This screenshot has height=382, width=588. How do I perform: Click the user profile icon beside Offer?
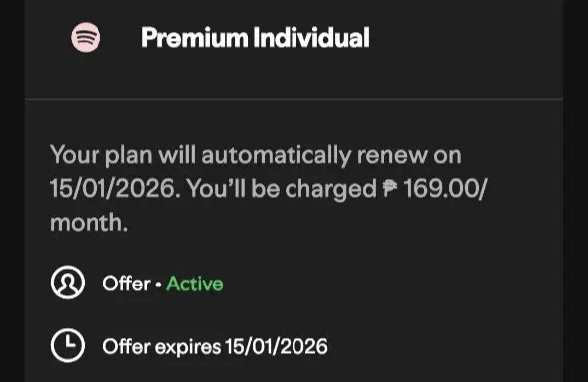(68, 283)
